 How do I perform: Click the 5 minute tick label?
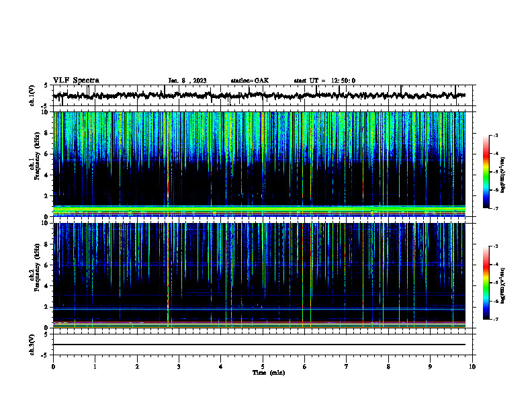tap(263, 367)
